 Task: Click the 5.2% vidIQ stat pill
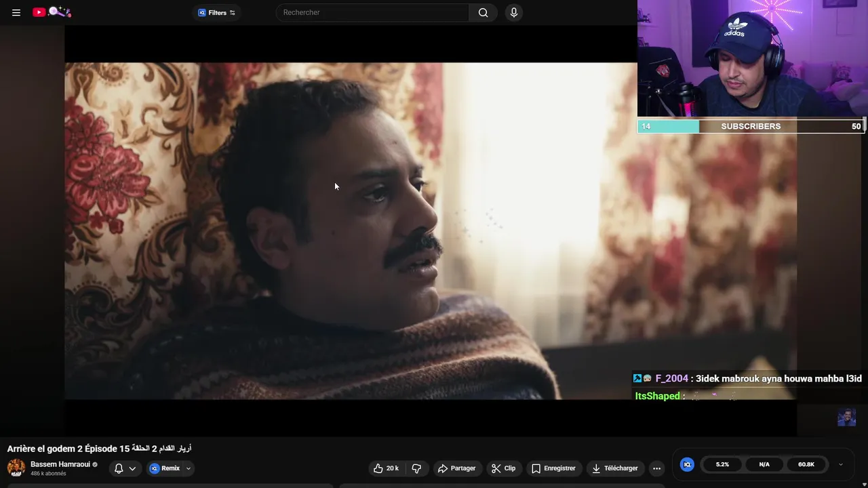click(722, 464)
